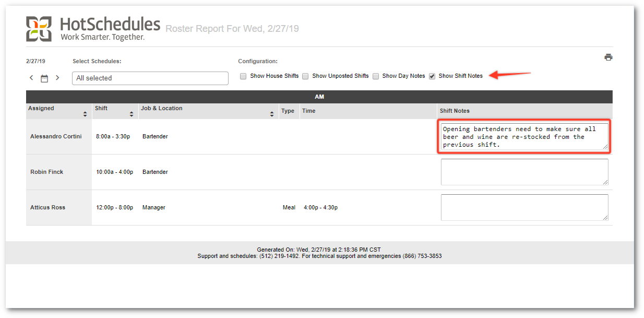Uncheck Show Shift Notes checkbox
Viewport: 644px width, 318px height.
coord(432,76)
